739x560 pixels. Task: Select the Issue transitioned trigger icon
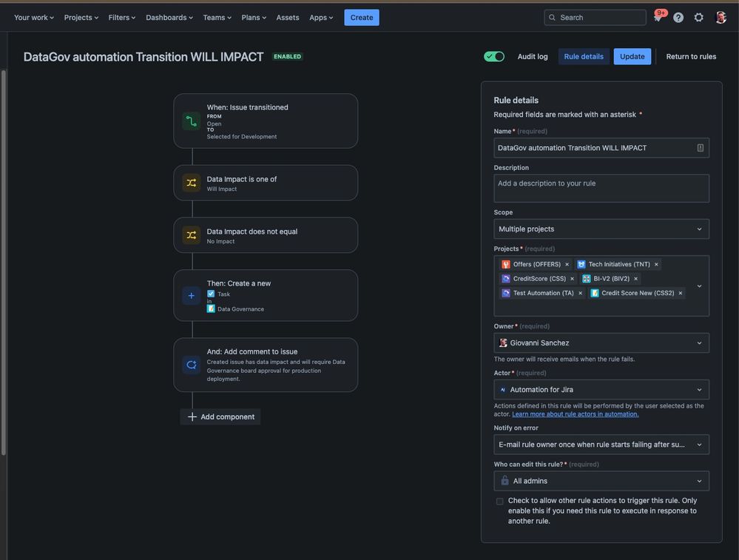pyautogui.click(x=192, y=121)
